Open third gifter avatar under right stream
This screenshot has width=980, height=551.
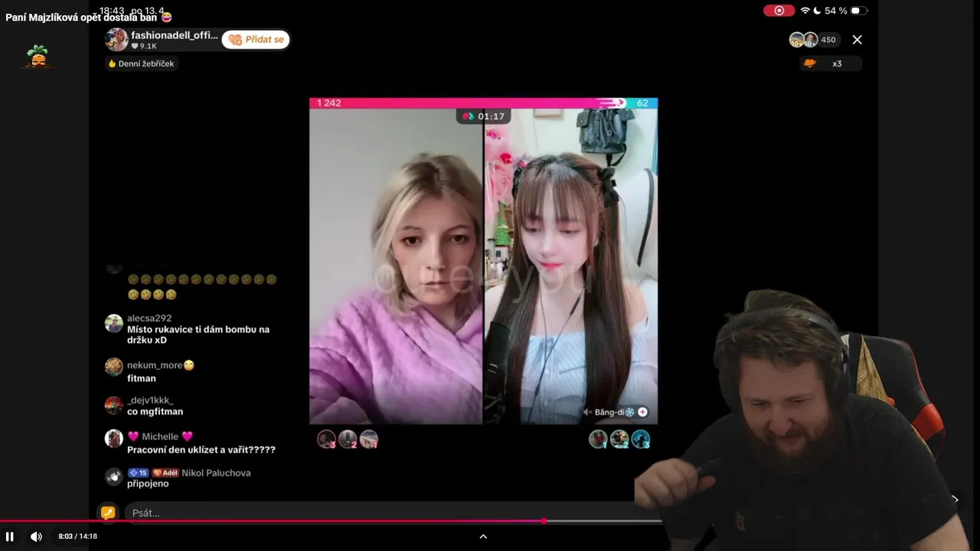pos(641,439)
